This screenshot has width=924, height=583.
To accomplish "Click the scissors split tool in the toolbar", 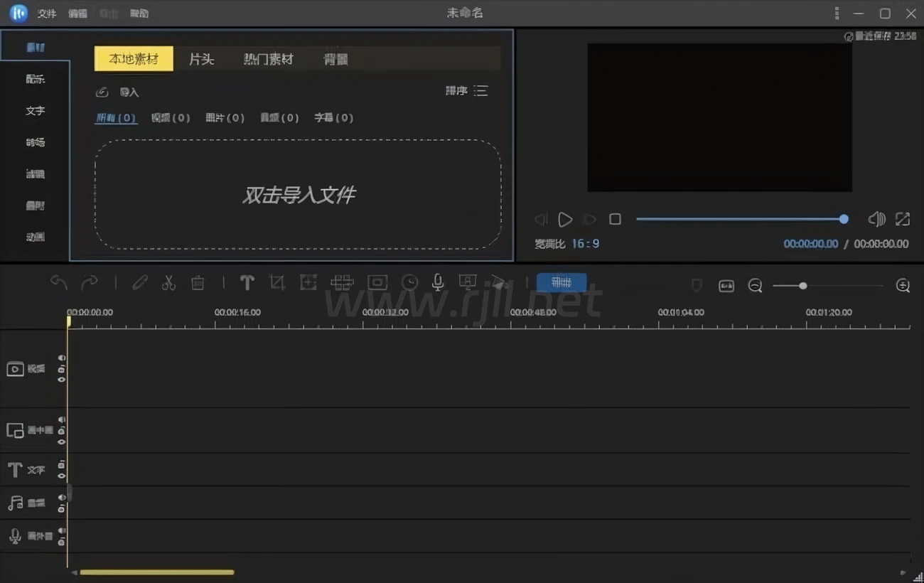I will click(168, 283).
